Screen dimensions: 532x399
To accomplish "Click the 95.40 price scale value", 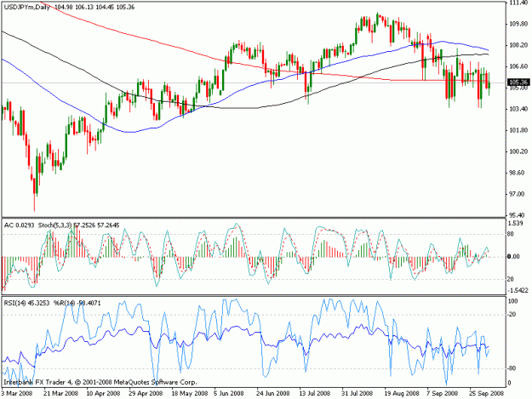I will coord(518,215).
